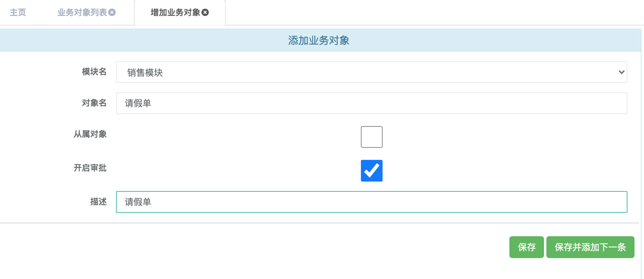Screen dimensions: 644x279
Task: Enable the 从属对象 checkbox
Action: point(371,137)
